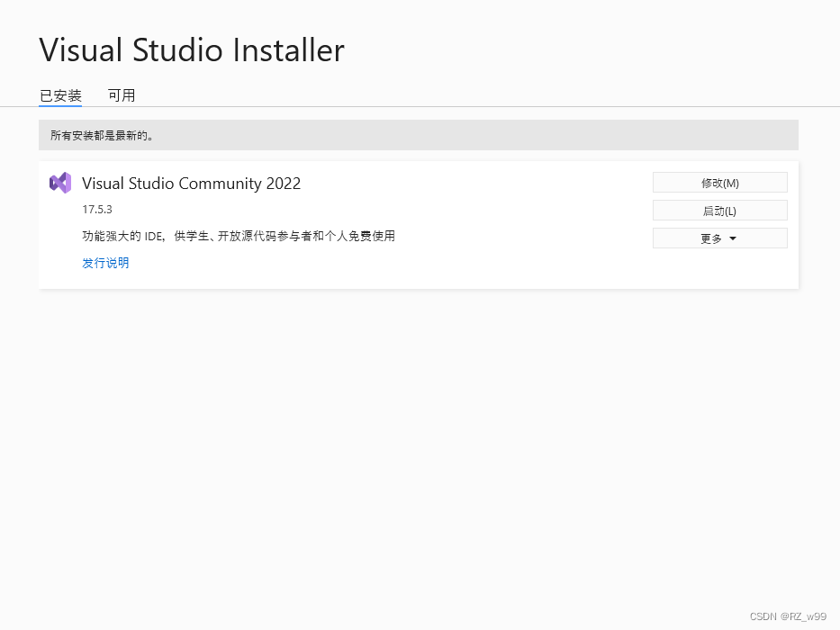Viewport: 840px width, 630px height.
Task: Click 更多 to reveal uninstall options
Action: click(x=719, y=238)
